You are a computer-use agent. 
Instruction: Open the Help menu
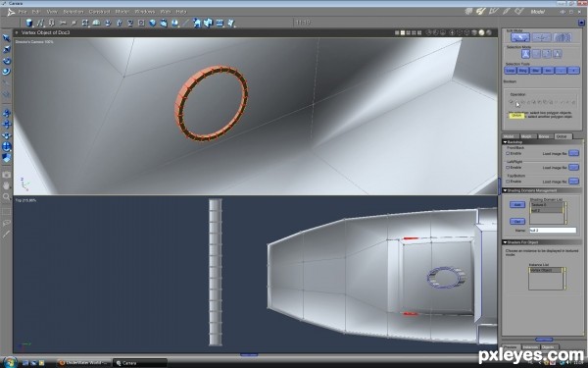coord(181,12)
